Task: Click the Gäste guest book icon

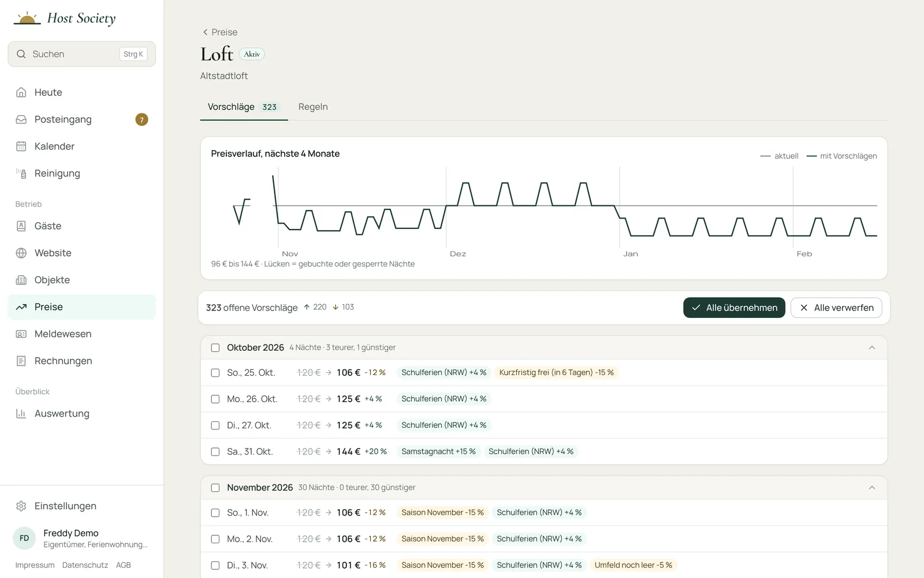Action: [x=21, y=226]
